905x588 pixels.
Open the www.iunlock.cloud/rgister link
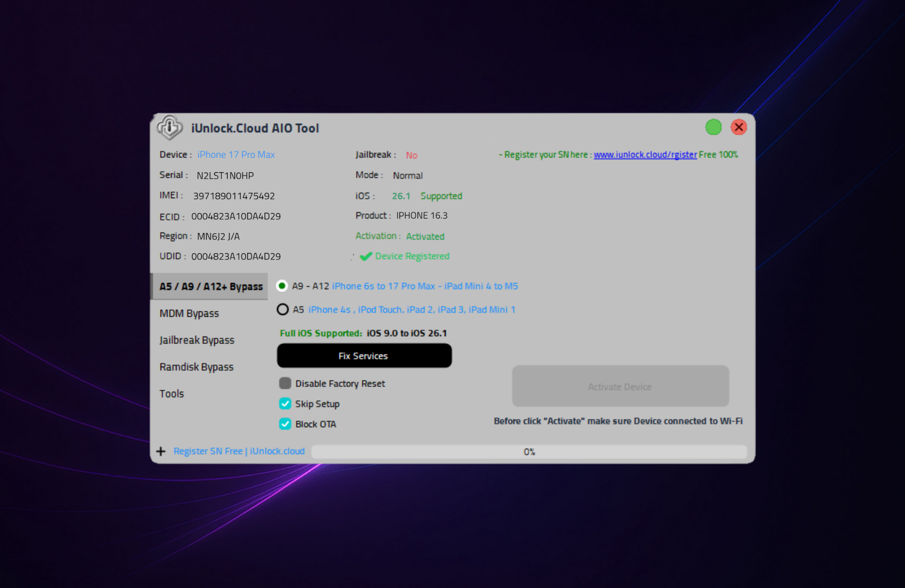point(645,155)
